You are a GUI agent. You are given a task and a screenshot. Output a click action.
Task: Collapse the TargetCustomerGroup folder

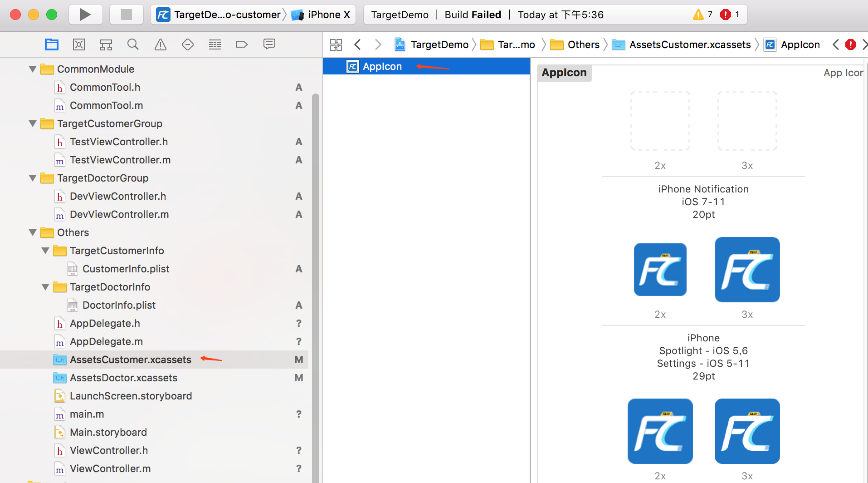click(33, 123)
